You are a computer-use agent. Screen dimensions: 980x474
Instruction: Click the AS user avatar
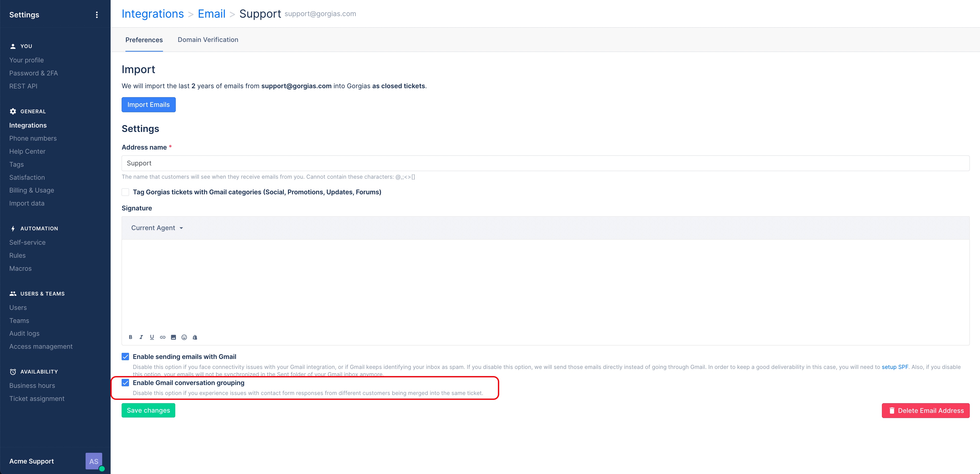click(94, 461)
